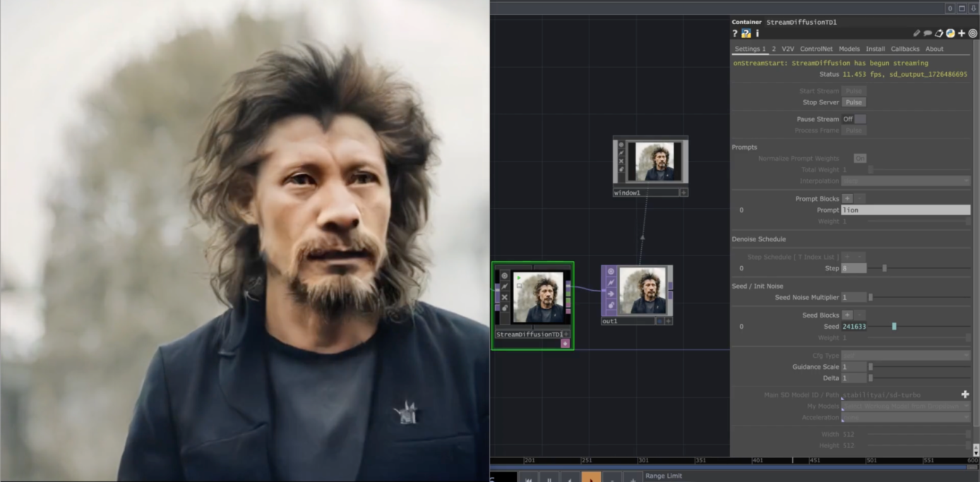Pulse the Stop Server button
Screen dimensions: 980x482
854,102
